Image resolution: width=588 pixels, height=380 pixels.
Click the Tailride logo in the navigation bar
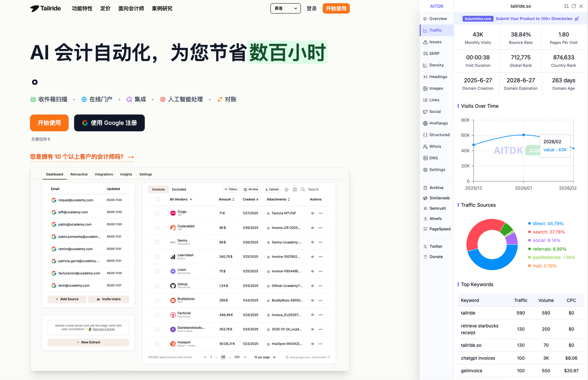45,8
